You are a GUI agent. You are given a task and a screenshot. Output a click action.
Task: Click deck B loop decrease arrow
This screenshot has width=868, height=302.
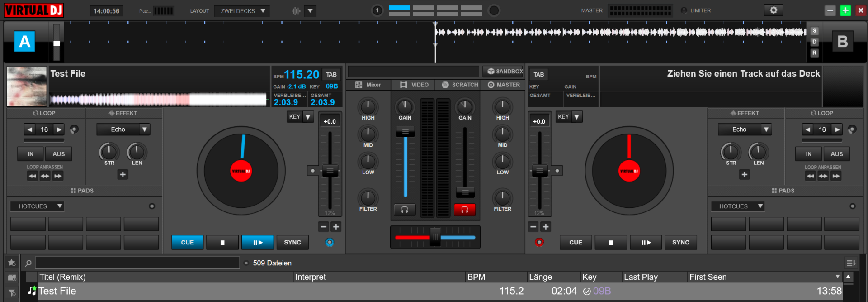tap(808, 129)
